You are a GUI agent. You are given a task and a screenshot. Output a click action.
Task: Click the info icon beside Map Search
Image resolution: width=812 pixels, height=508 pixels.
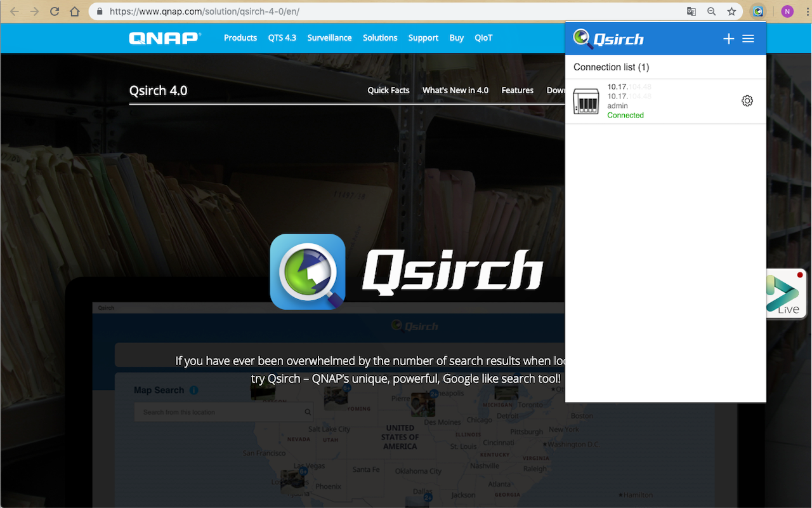[x=193, y=390]
